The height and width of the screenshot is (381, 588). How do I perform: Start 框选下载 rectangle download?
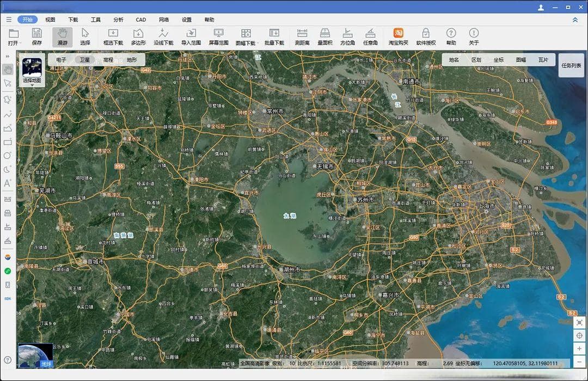[113, 37]
